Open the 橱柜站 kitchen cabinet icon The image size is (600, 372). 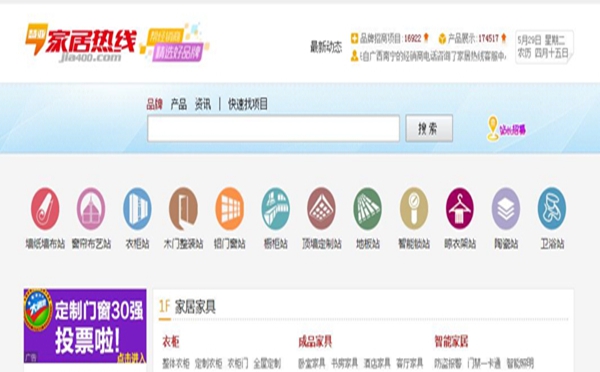(276, 209)
